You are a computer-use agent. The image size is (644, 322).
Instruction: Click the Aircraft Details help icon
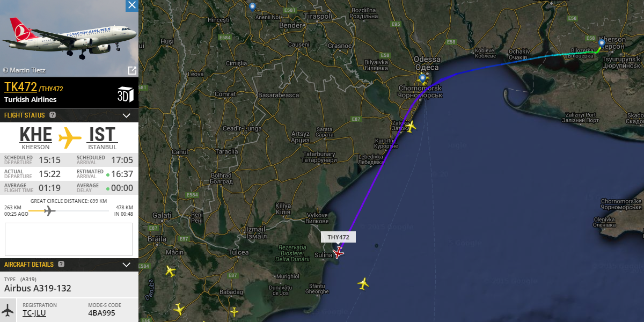pyautogui.click(x=61, y=264)
